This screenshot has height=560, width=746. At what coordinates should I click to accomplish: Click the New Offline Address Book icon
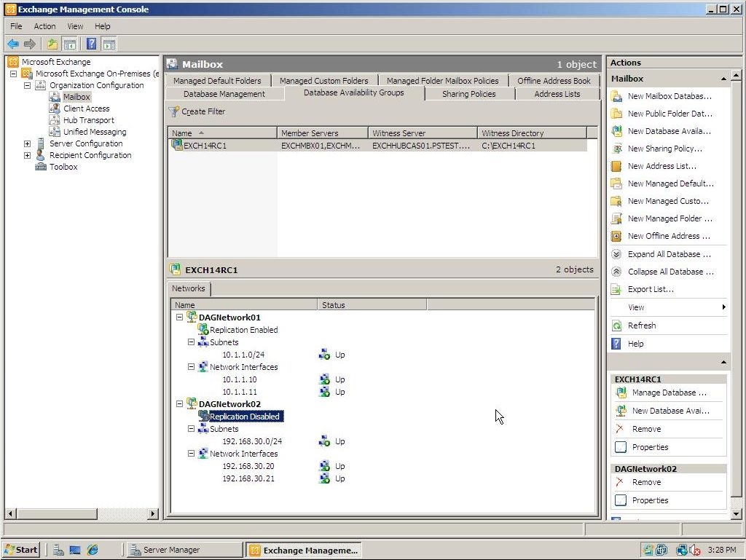616,236
